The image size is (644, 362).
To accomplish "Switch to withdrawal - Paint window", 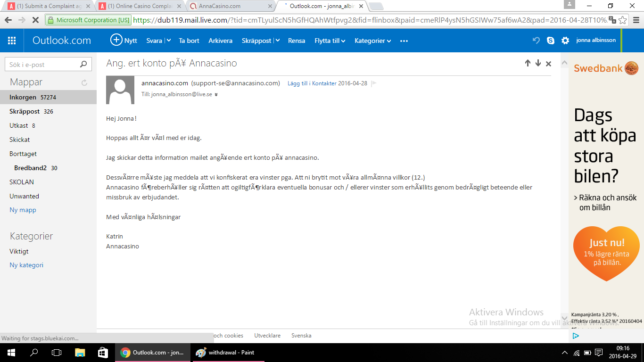I will [228, 353].
